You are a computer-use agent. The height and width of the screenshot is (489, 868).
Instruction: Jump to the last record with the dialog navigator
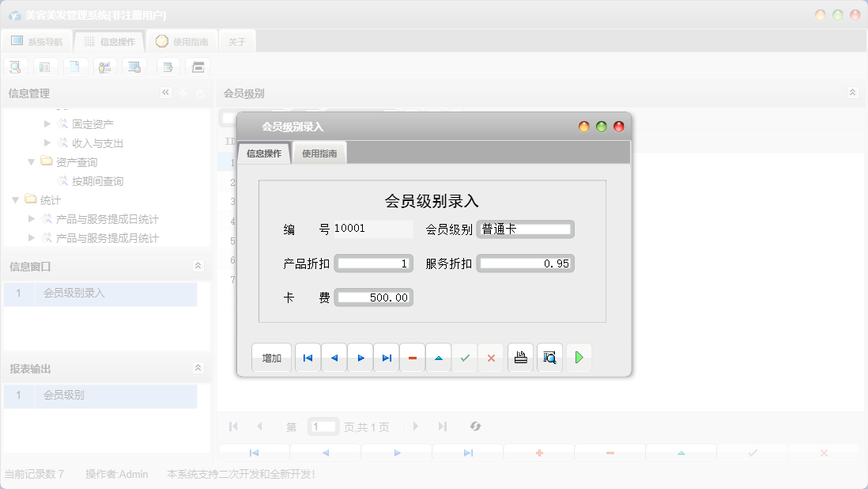pos(386,358)
